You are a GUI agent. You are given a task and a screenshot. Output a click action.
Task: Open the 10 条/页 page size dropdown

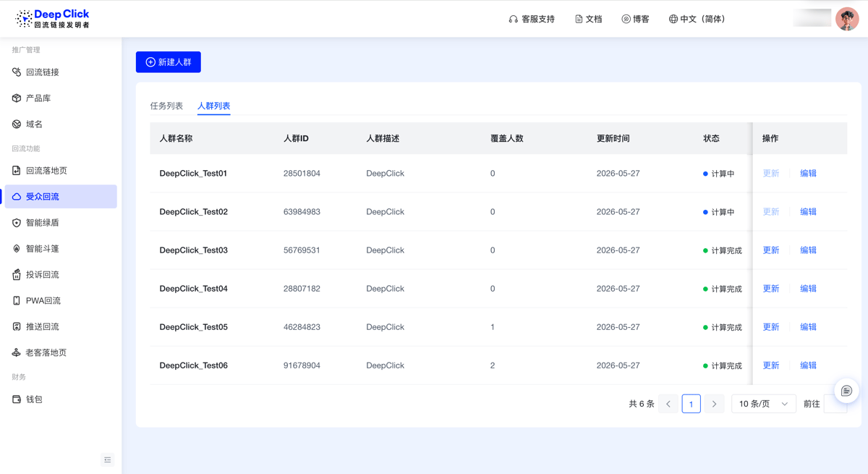[x=764, y=404]
